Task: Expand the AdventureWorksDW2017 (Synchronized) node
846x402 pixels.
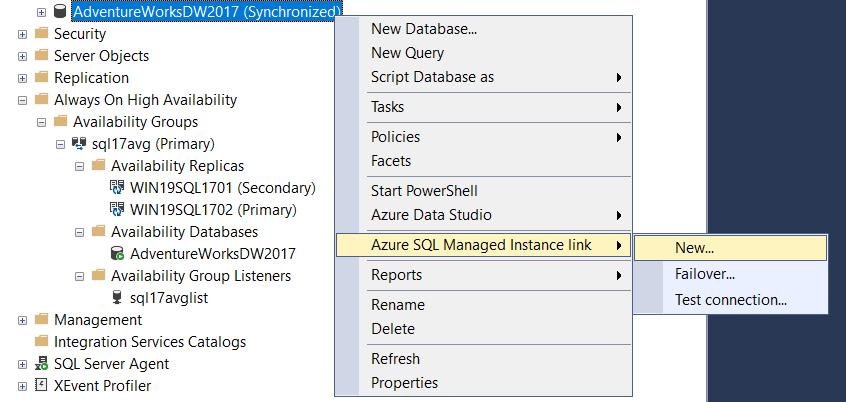Action: tap(42, 12)
